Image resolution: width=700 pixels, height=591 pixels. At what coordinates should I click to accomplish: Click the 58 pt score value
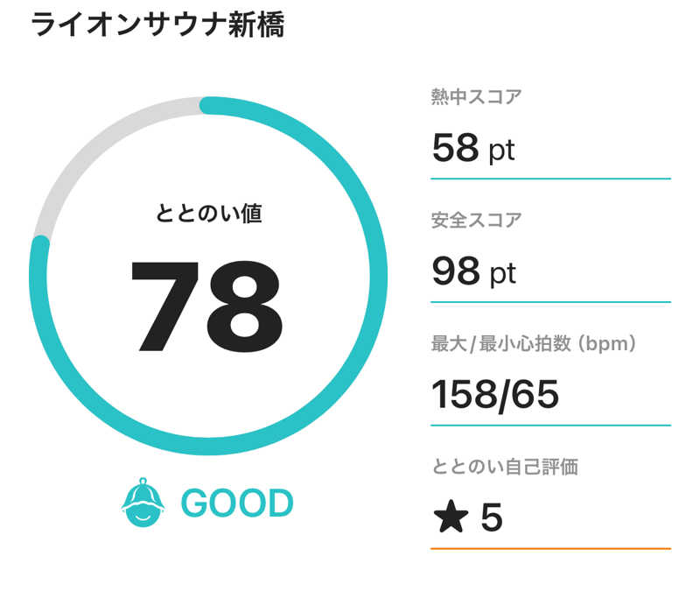[473, 149]
